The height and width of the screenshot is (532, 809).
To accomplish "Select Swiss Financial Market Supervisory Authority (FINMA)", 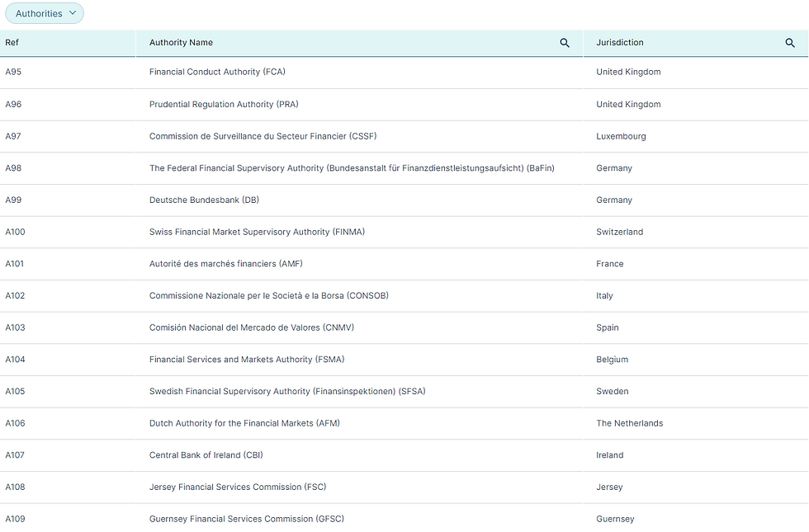I will pos(257,232).
